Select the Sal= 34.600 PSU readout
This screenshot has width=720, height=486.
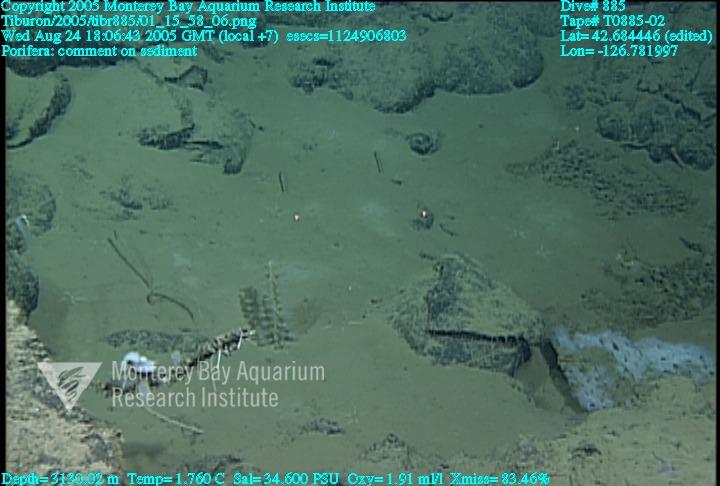pyautogui.click(x=291, y=479)
